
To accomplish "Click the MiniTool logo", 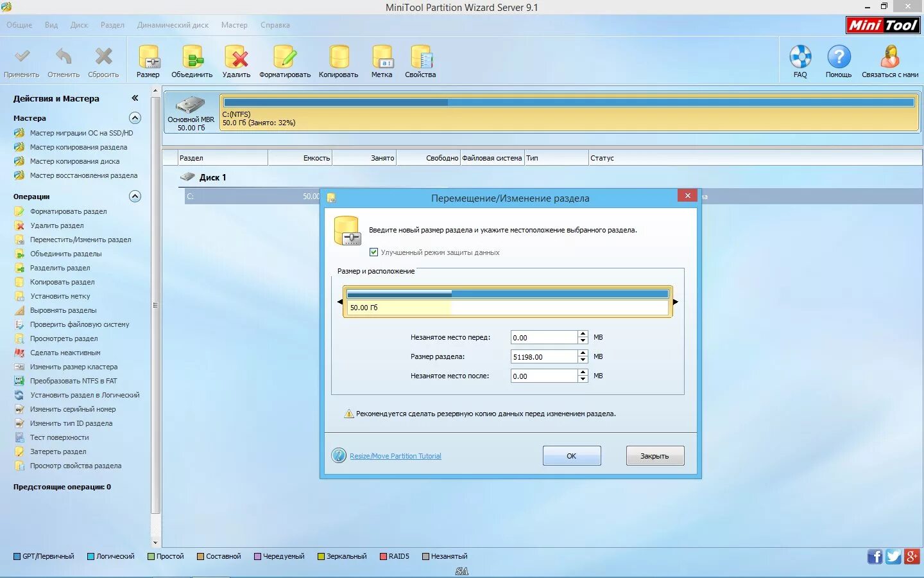I will (884, 25).
